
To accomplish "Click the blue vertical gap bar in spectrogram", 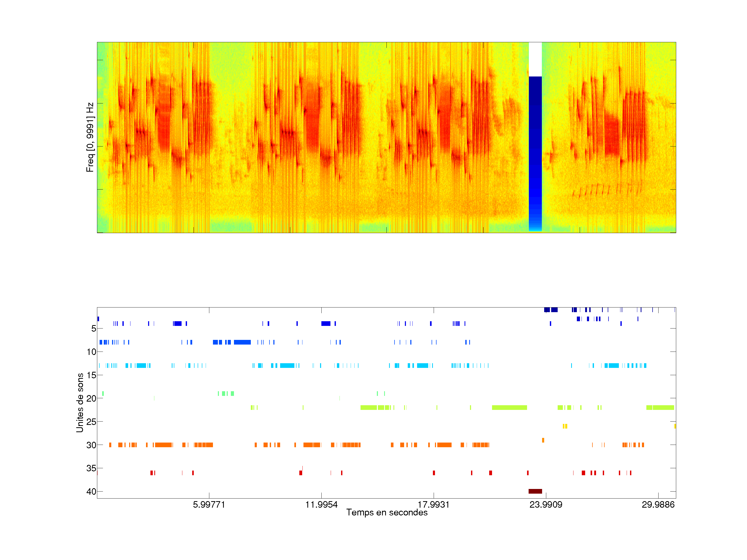I will [x=535, y=153].
